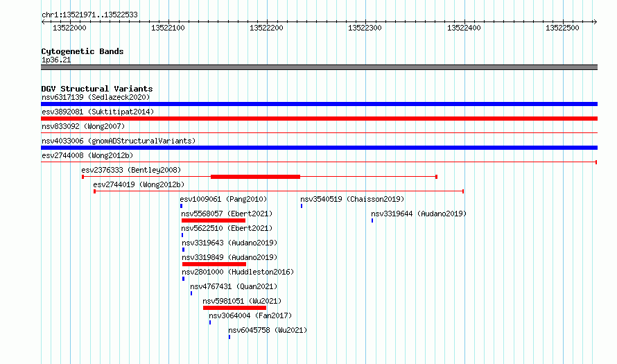Open nsv4033006 (gnomADStructuralVariants) variant

tap(119, 141)
